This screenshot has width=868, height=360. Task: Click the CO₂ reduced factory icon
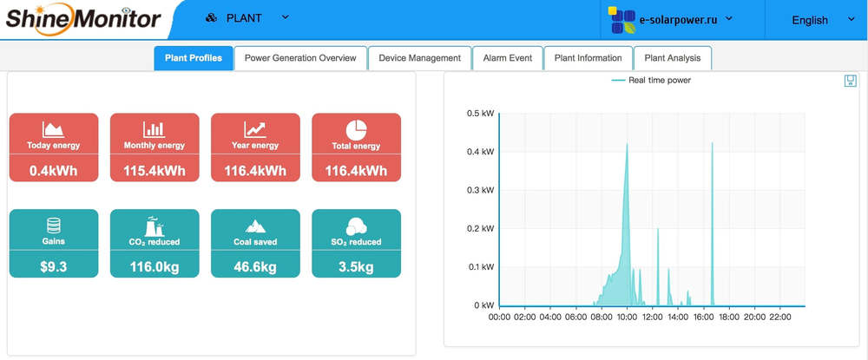coord(154,226)
